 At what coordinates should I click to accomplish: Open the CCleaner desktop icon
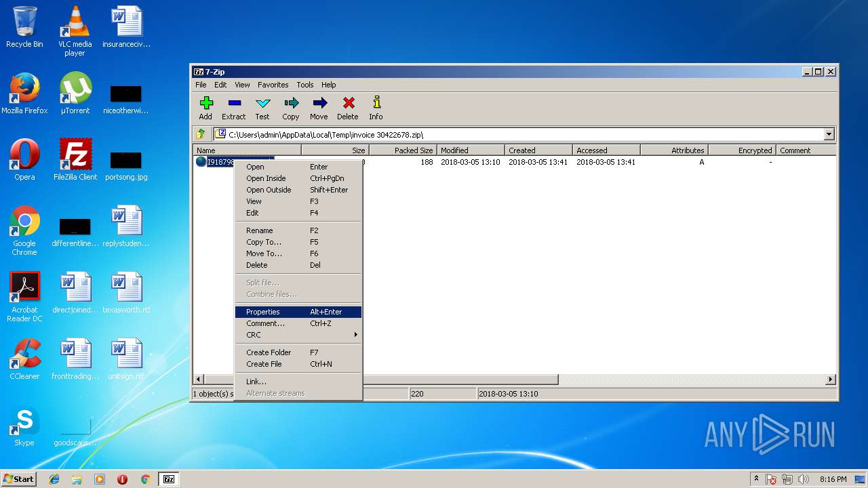[24, 359]
